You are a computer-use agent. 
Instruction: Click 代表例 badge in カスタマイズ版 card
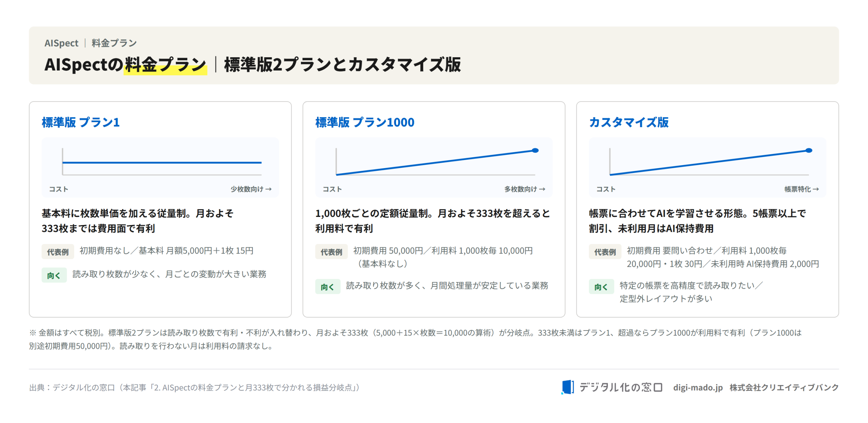605,251
